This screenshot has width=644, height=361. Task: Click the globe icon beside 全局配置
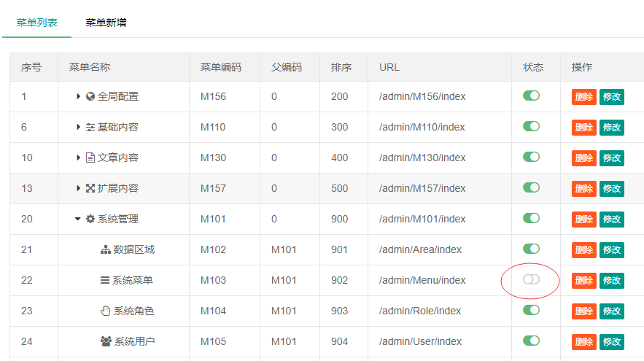(x=90, y=96)
